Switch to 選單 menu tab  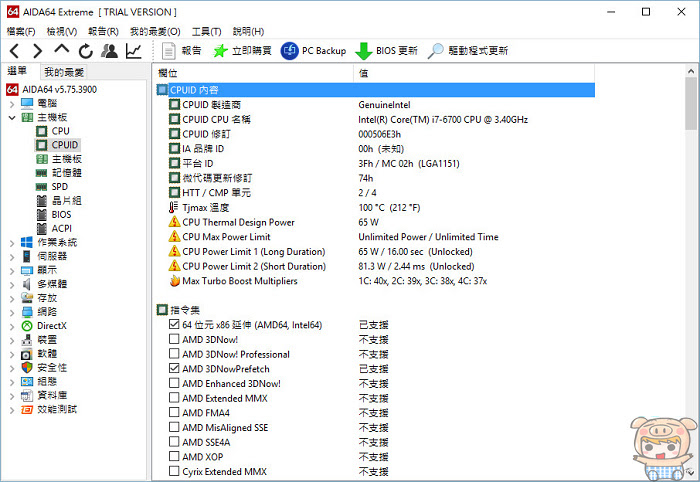coord(17,71)
